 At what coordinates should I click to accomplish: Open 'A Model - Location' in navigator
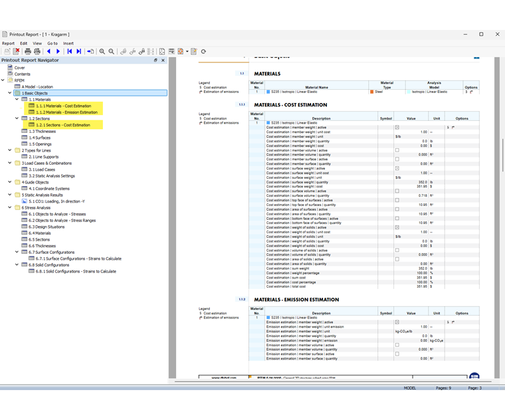[37, 86]
